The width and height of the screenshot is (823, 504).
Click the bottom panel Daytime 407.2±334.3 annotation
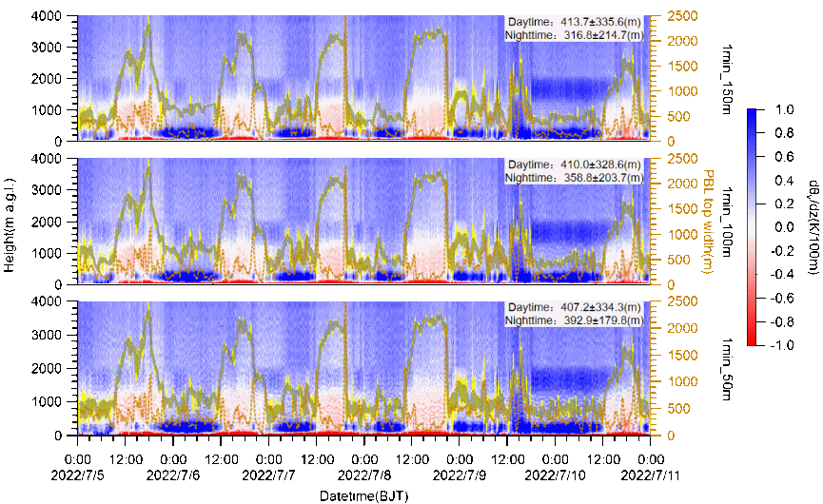point(576,309)
